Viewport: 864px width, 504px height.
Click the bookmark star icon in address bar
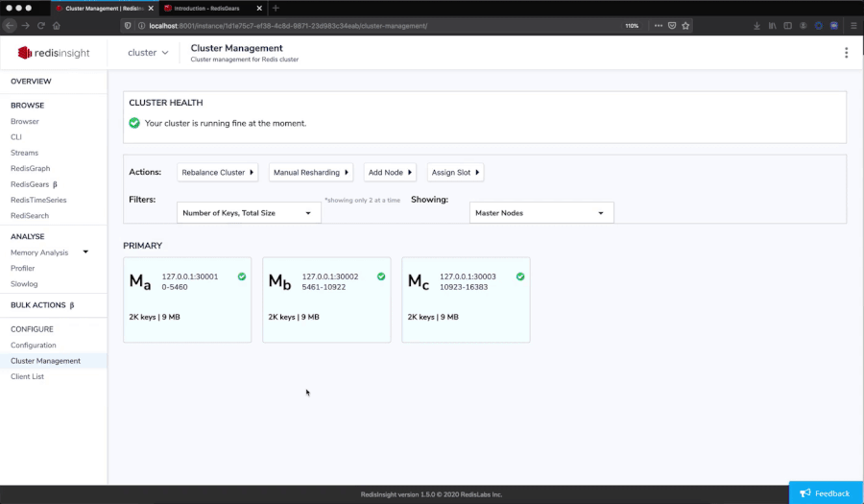[x=685, y=26]
